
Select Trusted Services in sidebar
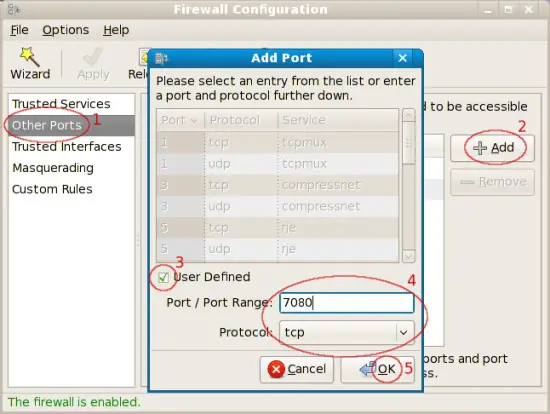click(x=72, y=104)
